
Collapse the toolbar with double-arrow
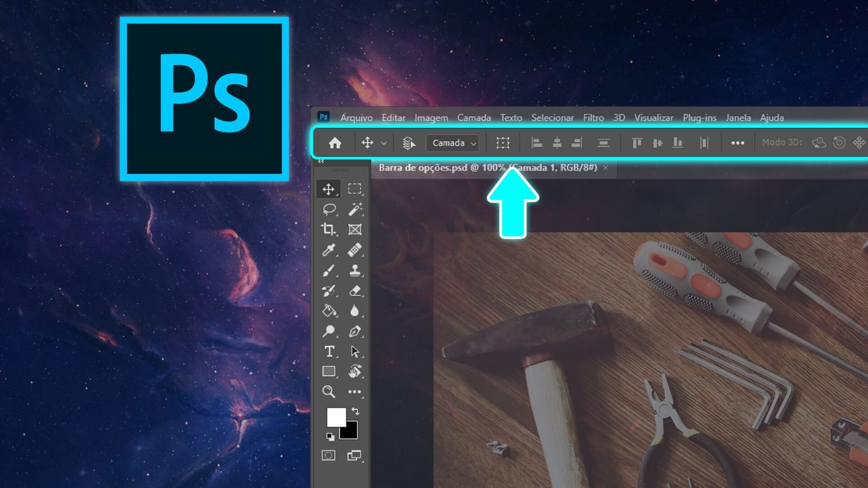[321, 162]
